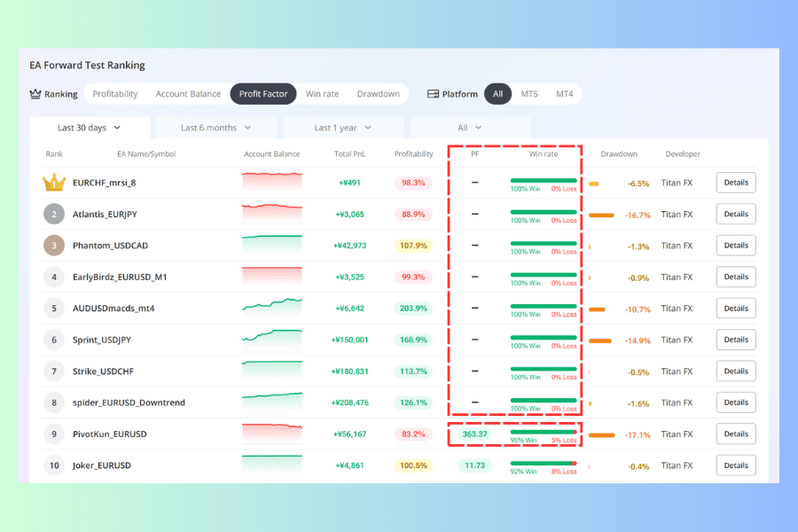Open Details for Joker_EURUSD

[736, 465]
